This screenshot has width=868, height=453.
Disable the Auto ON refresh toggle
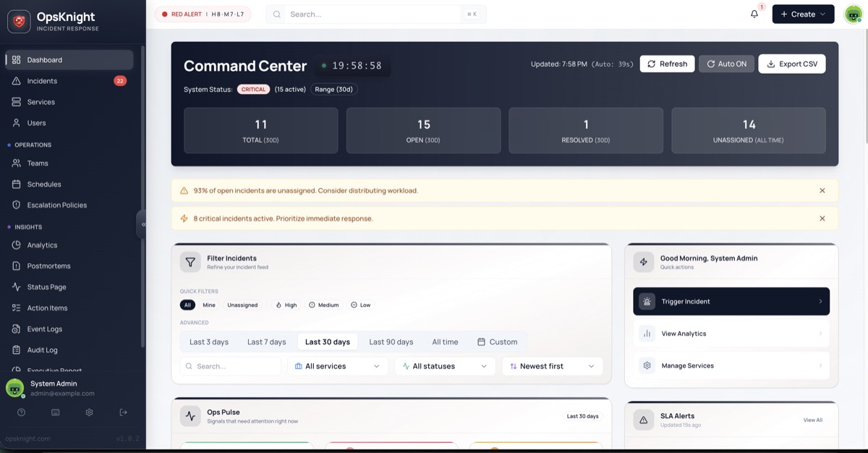pyautogui.click(x=726, y=63)
